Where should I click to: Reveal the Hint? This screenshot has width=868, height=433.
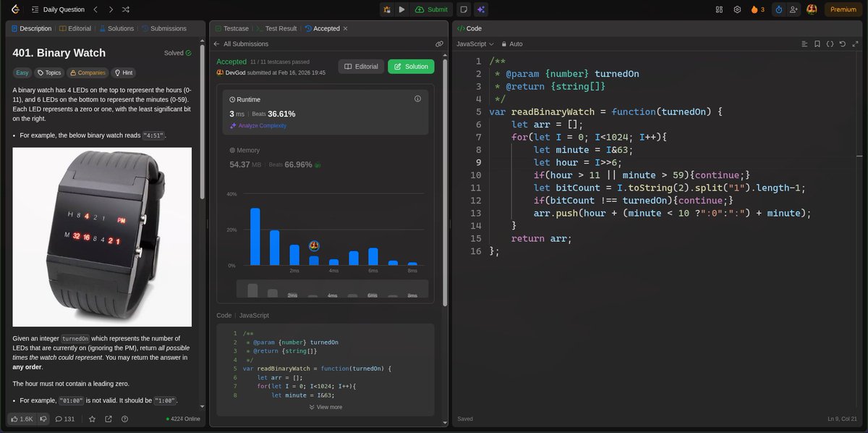click(x=123, y=72)
